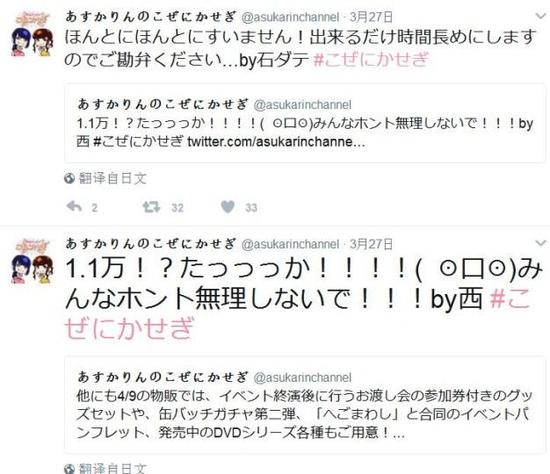550x474 pixels.
Task: Open quoted tweet about 4/9の物販
Action: click(x=305, y=405)
